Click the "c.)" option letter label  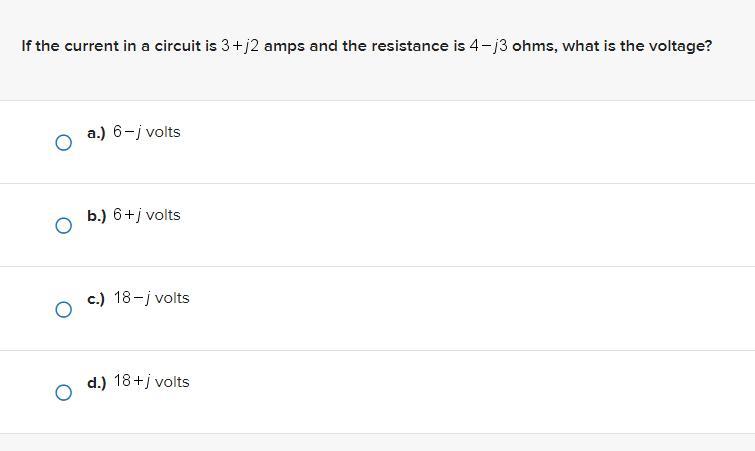(96, 298)
